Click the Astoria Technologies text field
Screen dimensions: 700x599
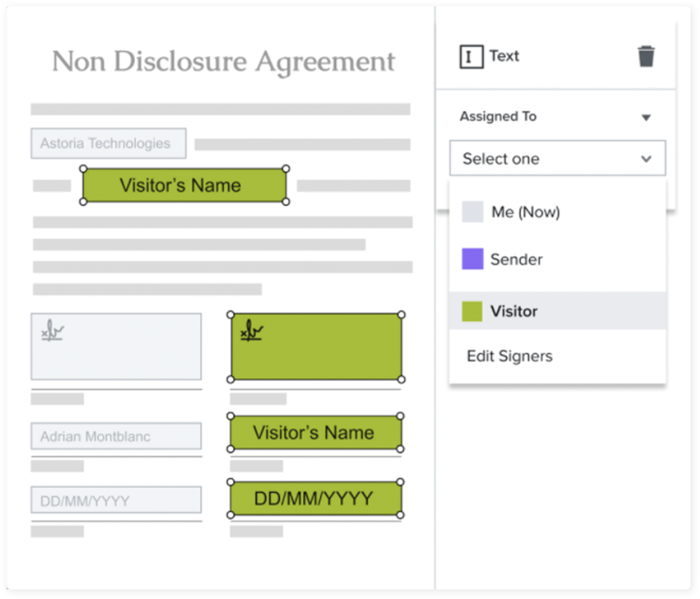(x=108, y=143)
